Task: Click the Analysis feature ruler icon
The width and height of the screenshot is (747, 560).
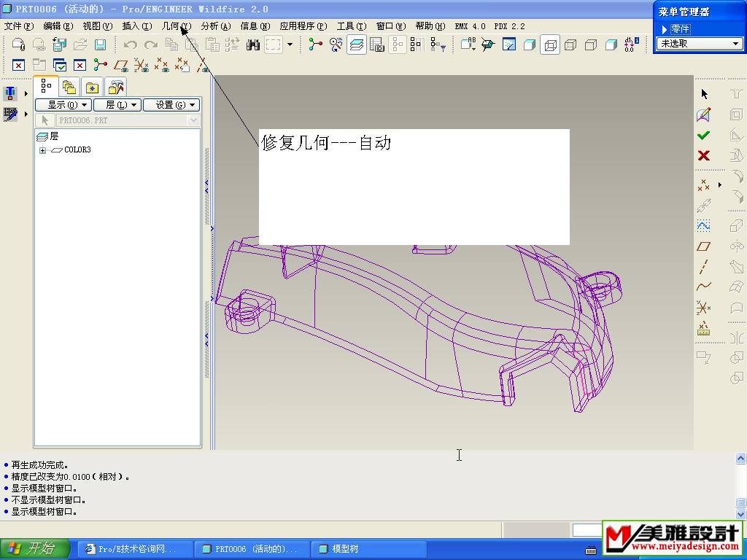Action: click(704, 328)
